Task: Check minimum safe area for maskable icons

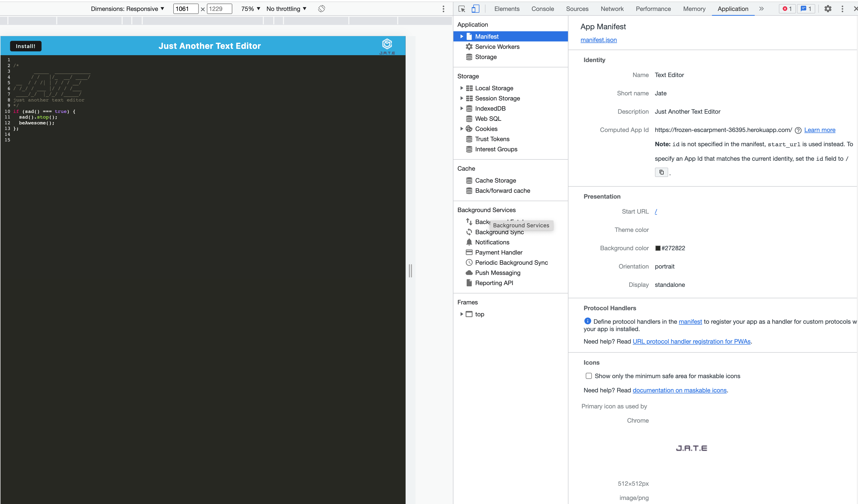Action: coord(589,376)
